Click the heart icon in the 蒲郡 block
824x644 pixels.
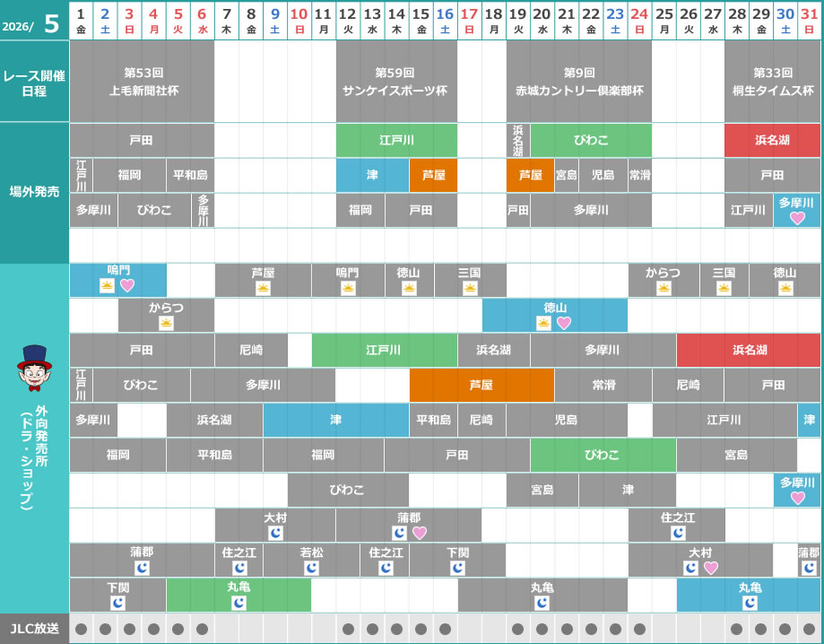click(419, 533)
